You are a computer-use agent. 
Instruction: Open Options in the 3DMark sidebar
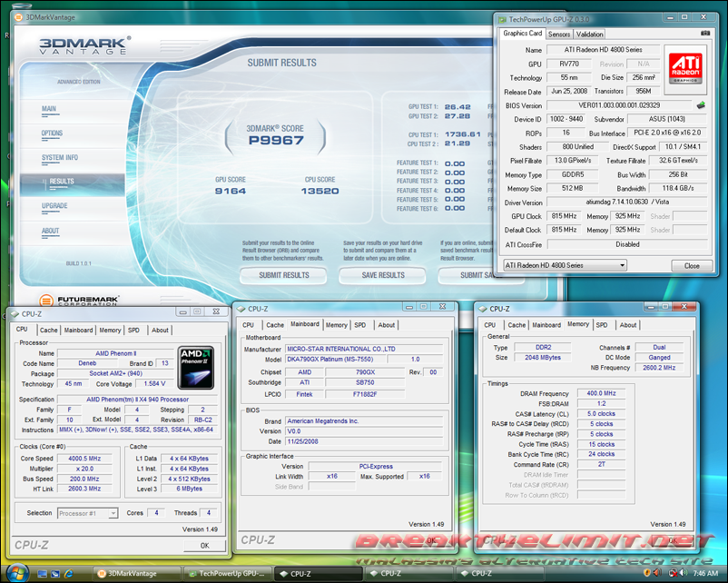pos(52,133)
